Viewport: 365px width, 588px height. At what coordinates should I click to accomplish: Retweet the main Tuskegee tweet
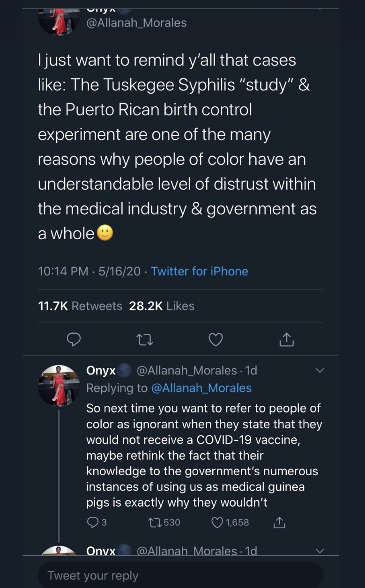144,339
